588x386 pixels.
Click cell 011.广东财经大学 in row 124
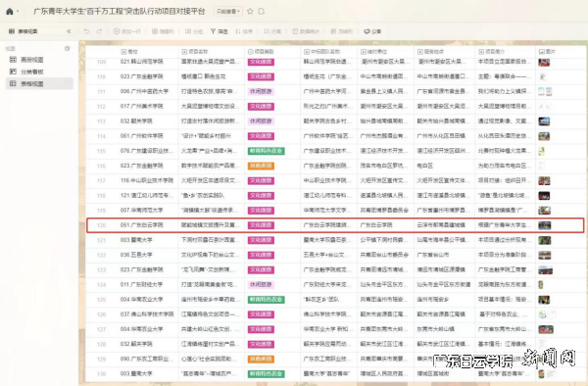[x=142, y=285]
